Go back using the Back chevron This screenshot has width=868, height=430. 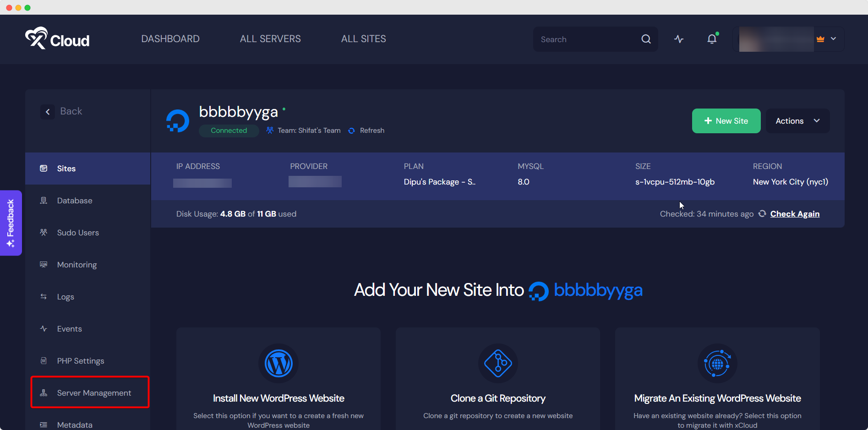pos(48,111)
